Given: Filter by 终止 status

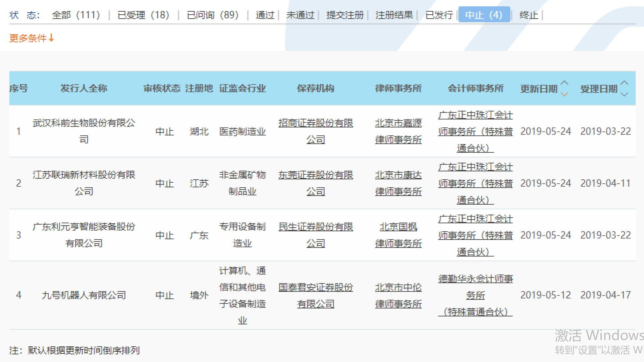Looking at the screenshot, I should [529, 15].
